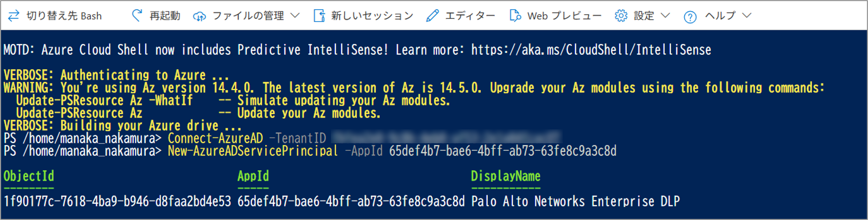
Task: Click the help question mark icon
Action: point(690,17)
